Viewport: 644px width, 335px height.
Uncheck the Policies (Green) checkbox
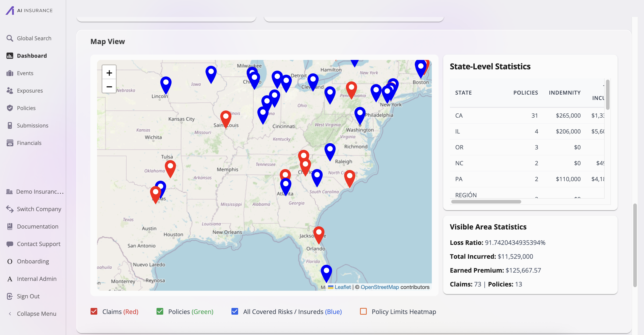(160, 312)
